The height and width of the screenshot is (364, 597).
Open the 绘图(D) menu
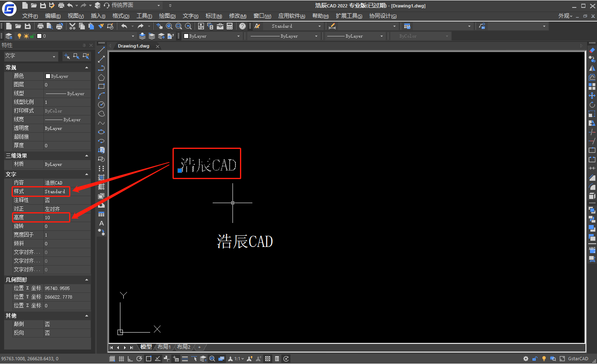[167, 16]
